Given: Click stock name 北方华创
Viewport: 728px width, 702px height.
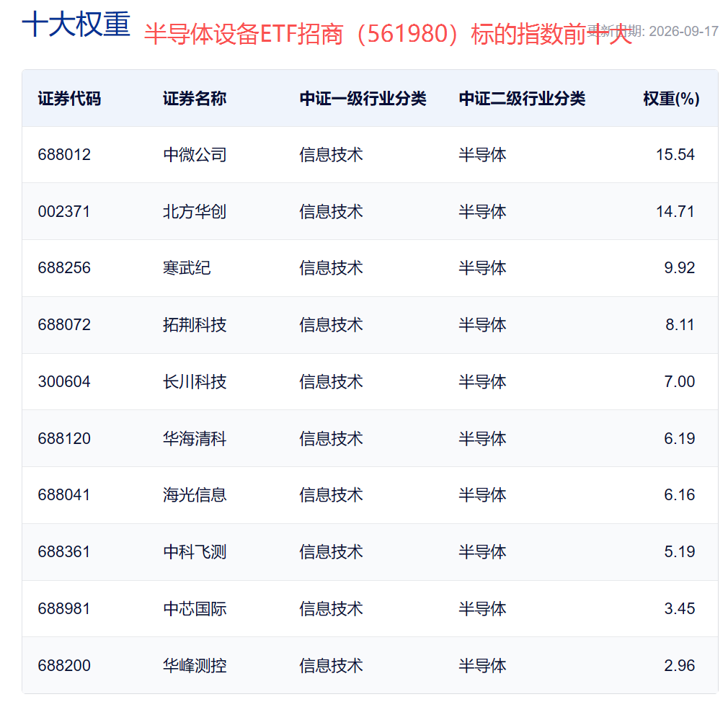Looking at the screenshot, I should 195,212.
